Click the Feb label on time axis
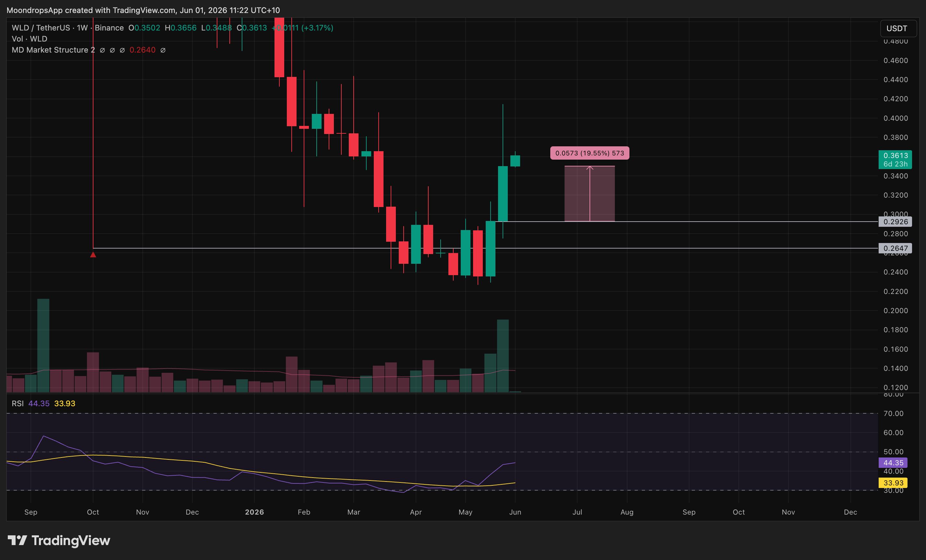This screenshot has height=560, width=926. pyautogui.click(x=304, y=512)
